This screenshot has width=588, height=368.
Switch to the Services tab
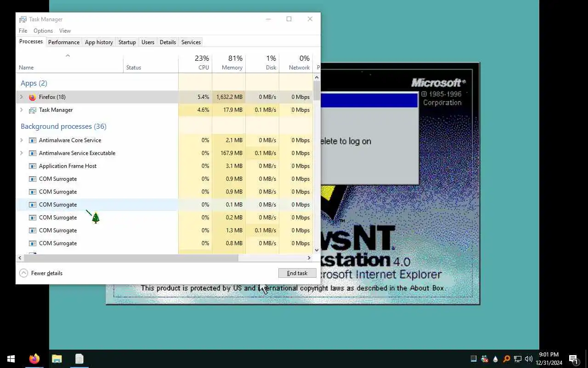[x=191, y=42]
